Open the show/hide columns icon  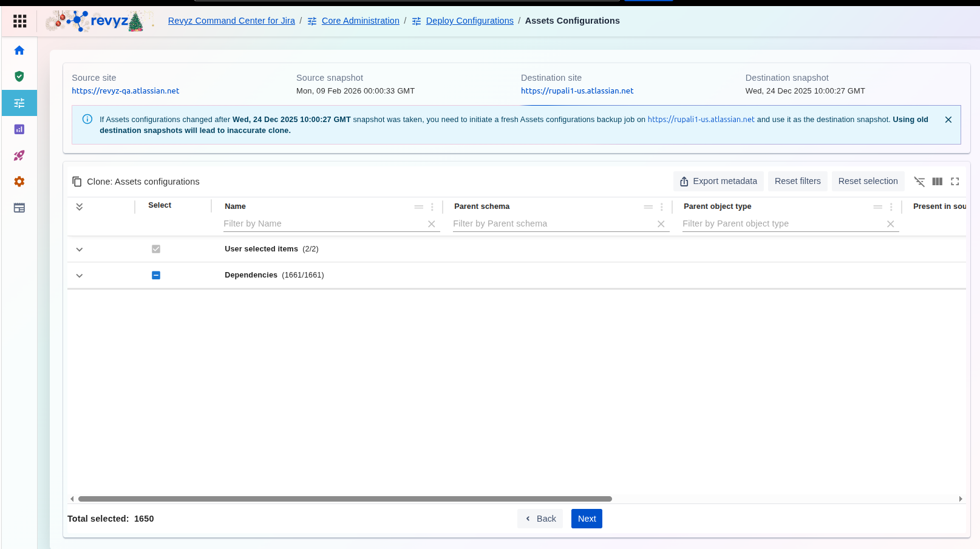pos(937,182)
